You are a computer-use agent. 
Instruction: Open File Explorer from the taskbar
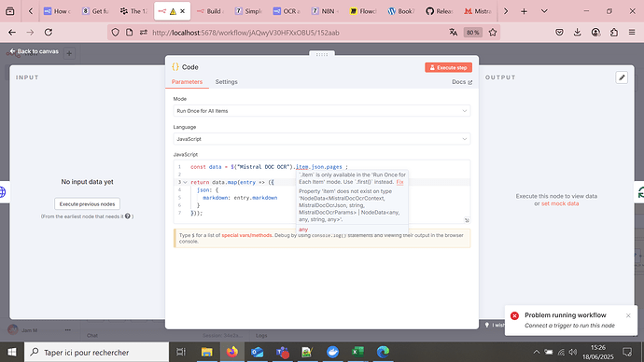[x=206, y=352]
